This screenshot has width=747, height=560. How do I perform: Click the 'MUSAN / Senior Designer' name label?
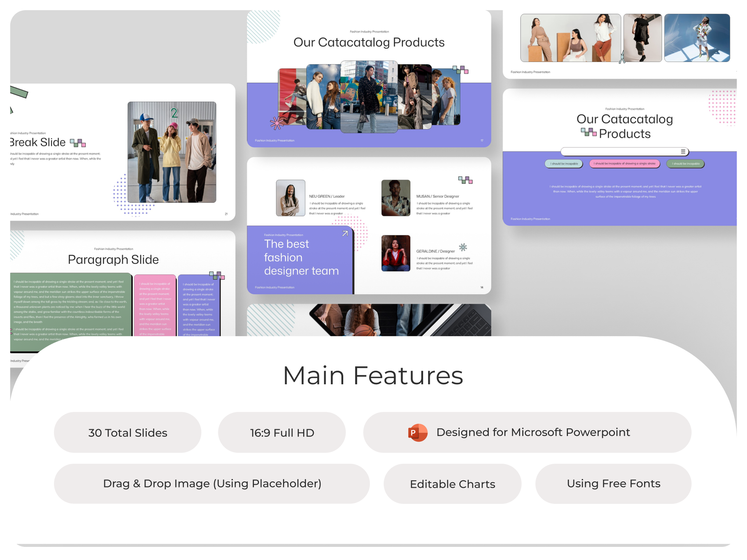pos(438,196)
